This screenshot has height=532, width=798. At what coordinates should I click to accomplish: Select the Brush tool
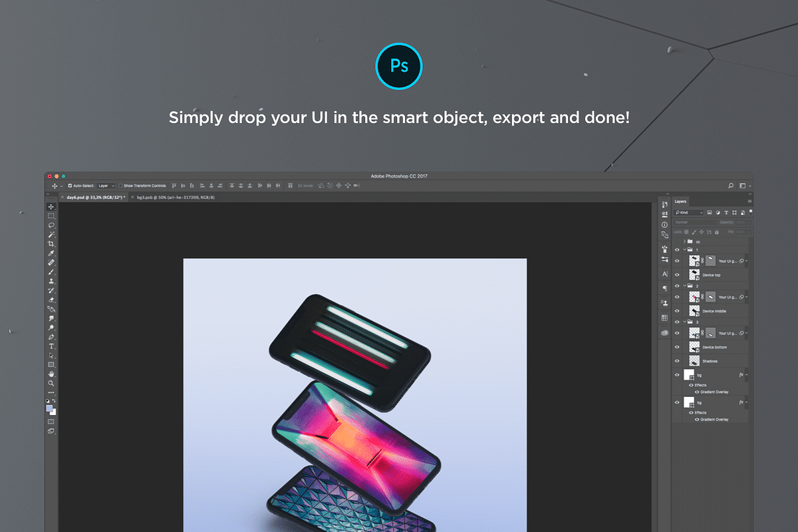click(51, 272)
